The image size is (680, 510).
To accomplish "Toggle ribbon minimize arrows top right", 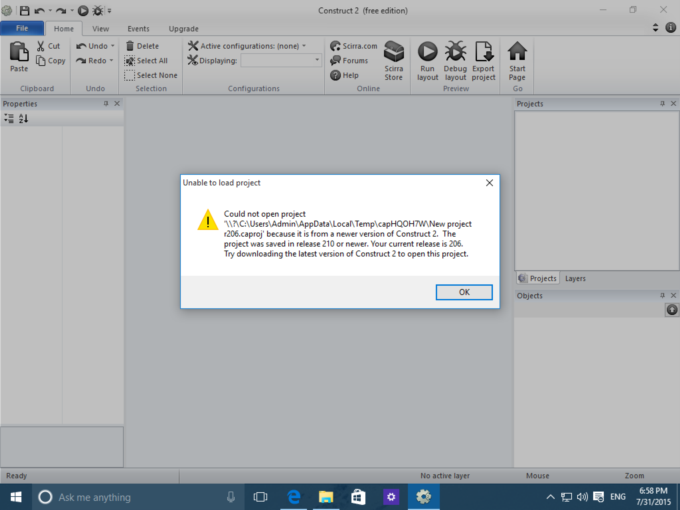I will (x=655, y=27).
